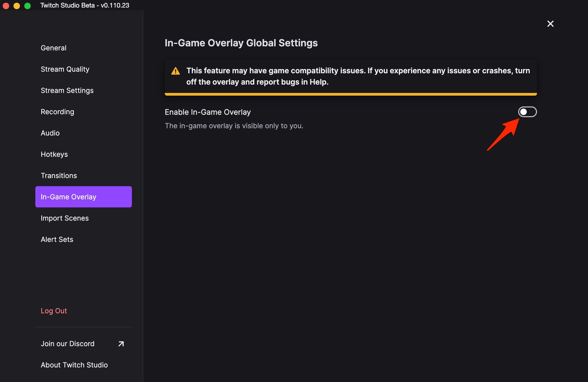The height and width of the screenshot is (382, 588).
Task: Close In-Game Overlay Global Settings
Action: [550, 23]
